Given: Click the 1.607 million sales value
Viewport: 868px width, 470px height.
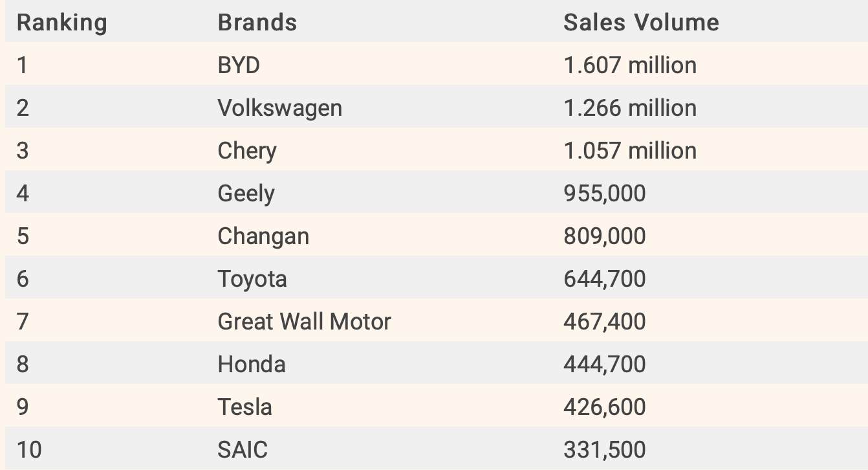Looking at the screenshot, I should point(629,65).
